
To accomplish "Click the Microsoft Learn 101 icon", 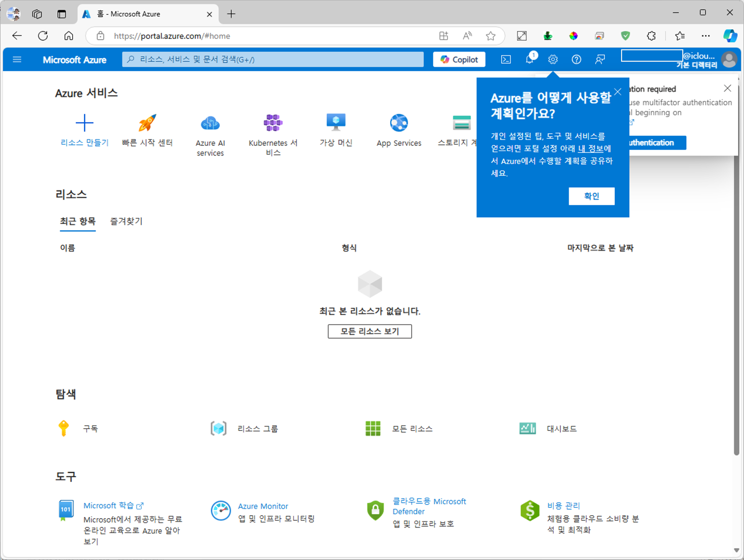I will click(x=66, y=511).
